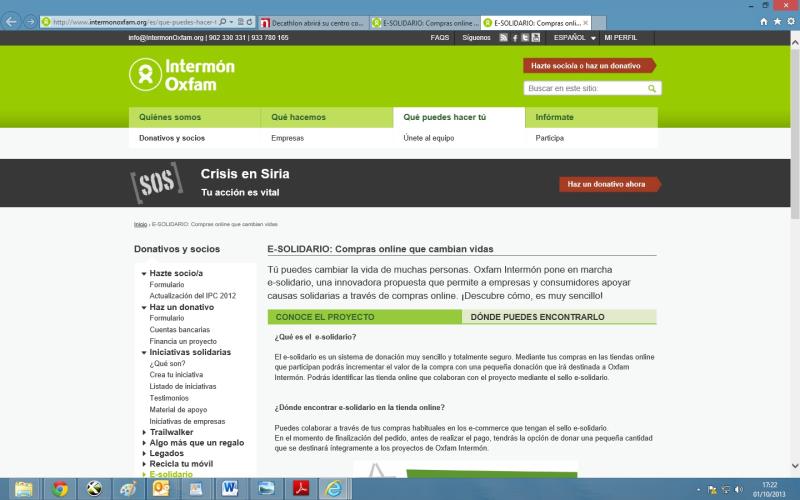Image resolution: width=800 pixels, height=500 pixels.
Task: Open the Facebook icon in the top bar
Action: 515,38
